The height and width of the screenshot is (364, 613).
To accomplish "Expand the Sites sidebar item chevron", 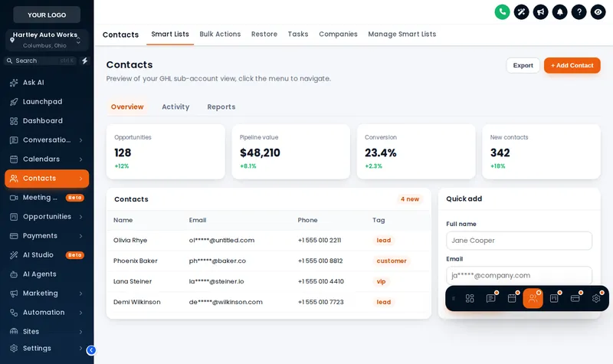I will pos(80,332).
